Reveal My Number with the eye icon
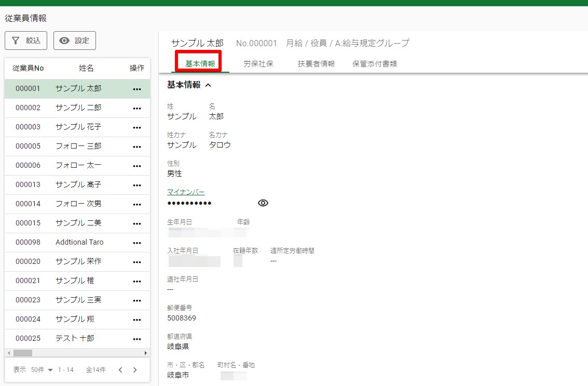Viewport: 588px width, 386px height. point(263,203)
